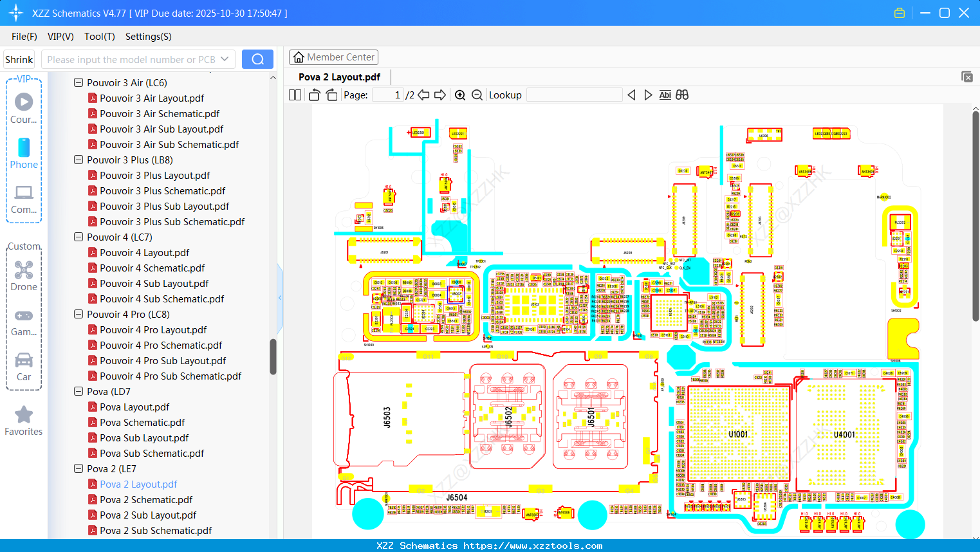Collapse the Pova 2 (LE7) tree node
This screenshot has width=980, height=552.
(x=78, y=468)
